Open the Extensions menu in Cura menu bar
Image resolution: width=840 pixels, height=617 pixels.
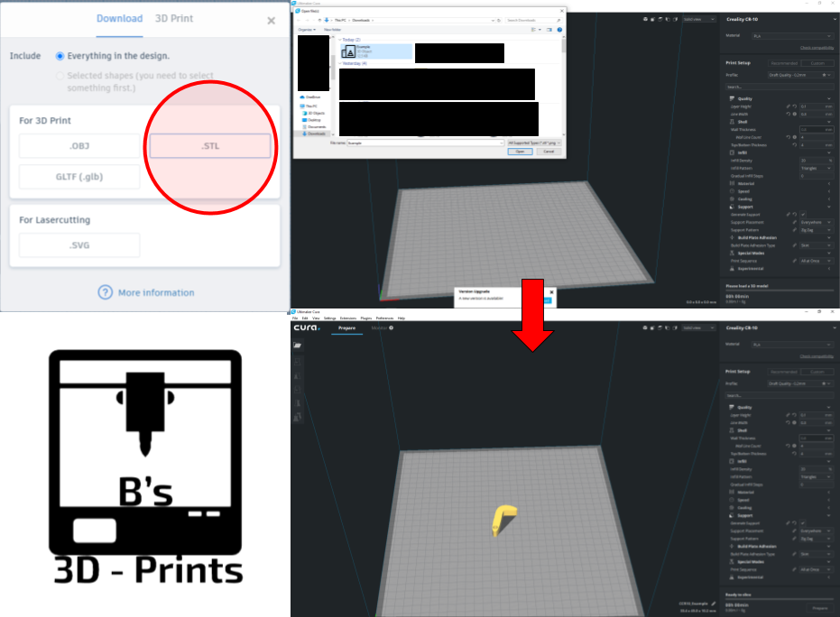click(x=347, y=318)
